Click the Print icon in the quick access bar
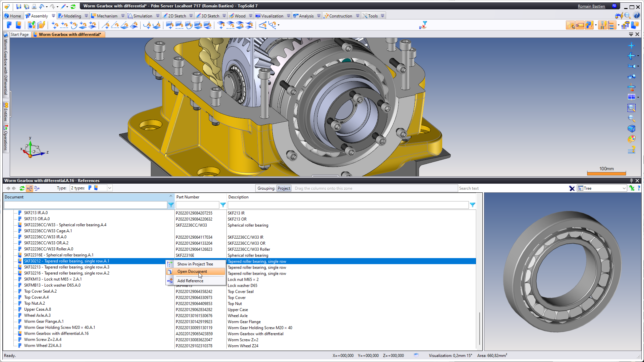Screen dimensions: 644x362 point(34,6)
